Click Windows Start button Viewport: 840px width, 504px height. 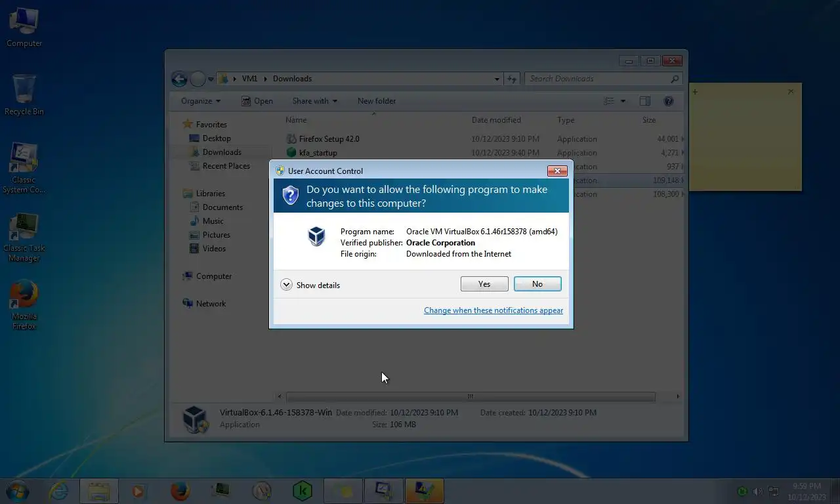[17, 491]
